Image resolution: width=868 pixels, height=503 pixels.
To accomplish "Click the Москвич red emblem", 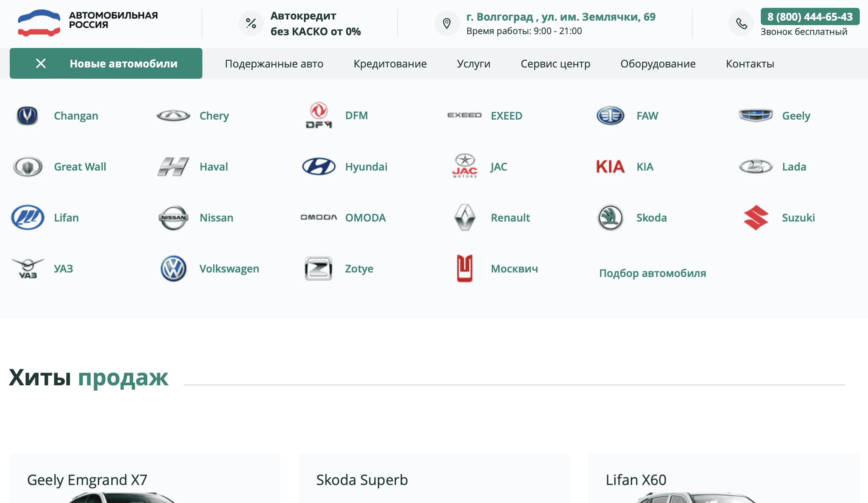I will [x=465, y=268].
